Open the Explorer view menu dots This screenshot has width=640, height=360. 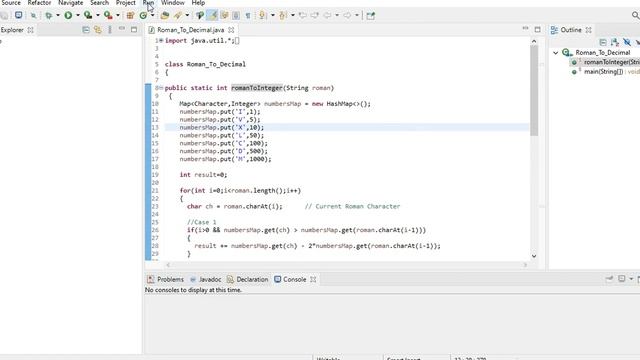[110, 30]
